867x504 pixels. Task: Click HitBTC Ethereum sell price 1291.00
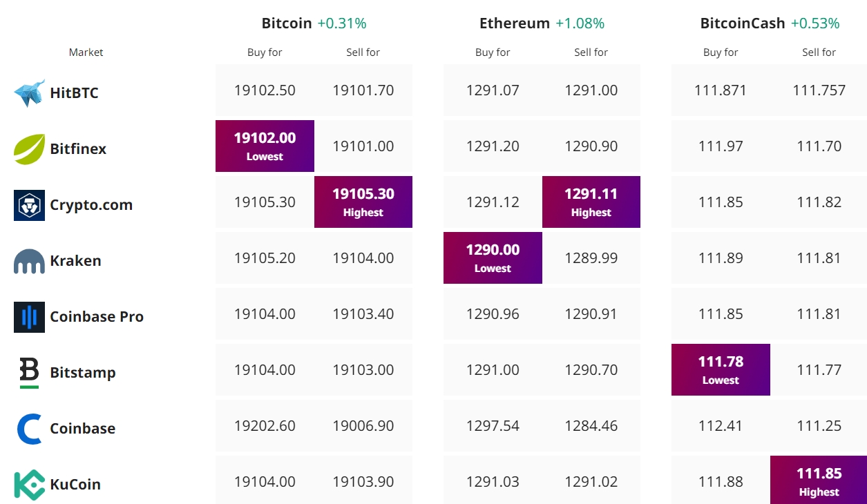pyautogui.click(x=591, y=90)
